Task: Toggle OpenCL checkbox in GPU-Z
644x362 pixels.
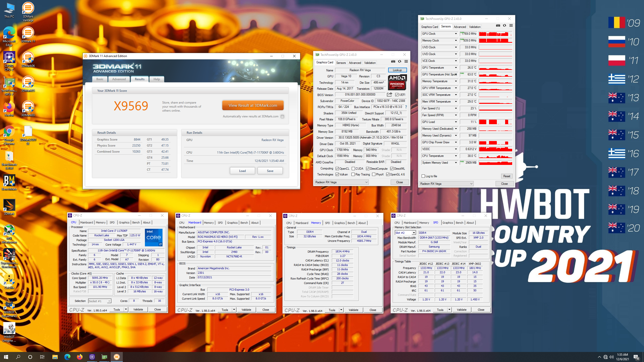Action: click(337, 169)
